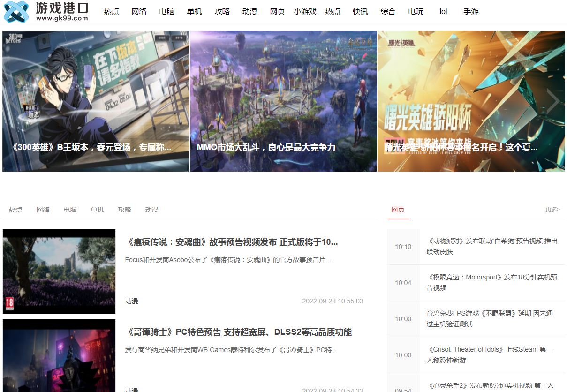Click 发行商华纳兄弟 article summary
The image size is (567, 392).
[x=231, y=350]
